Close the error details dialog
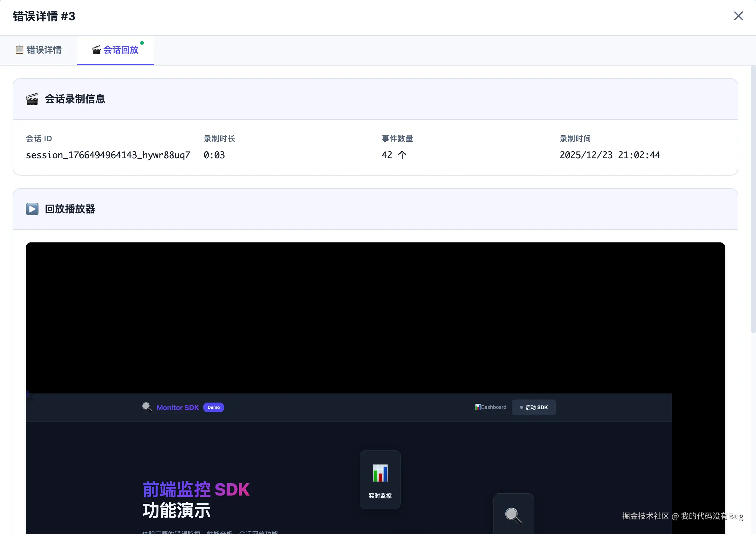Screen dimensions: 756x534 (x=738, y=16)
